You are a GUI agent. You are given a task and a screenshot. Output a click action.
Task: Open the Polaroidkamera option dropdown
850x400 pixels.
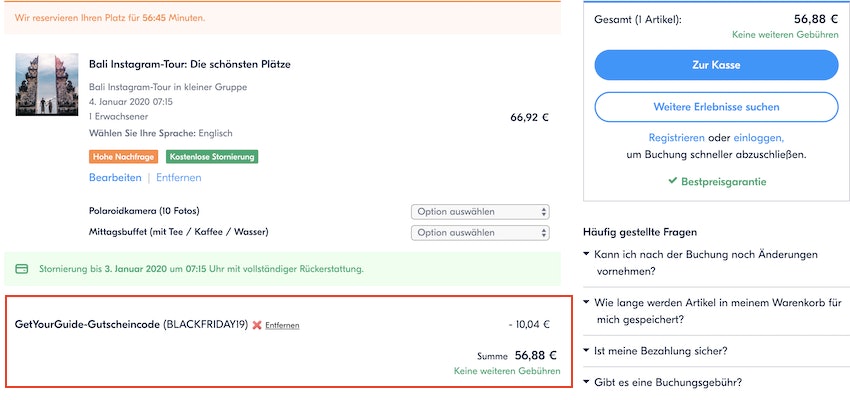pos(480,212)
